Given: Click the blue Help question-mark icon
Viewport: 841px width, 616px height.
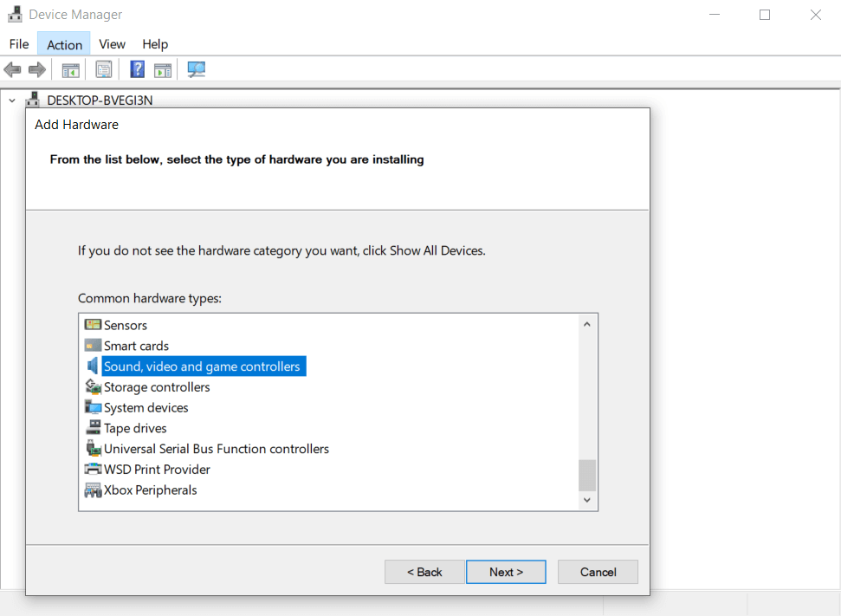Looking at the screenshot, I should (138, 69).
